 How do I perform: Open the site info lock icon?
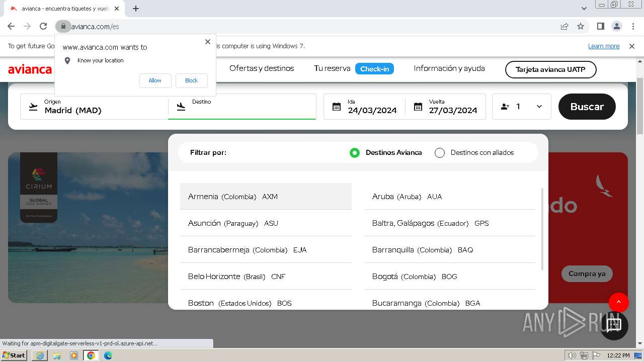pyautogui.click(x=63, y=26)
